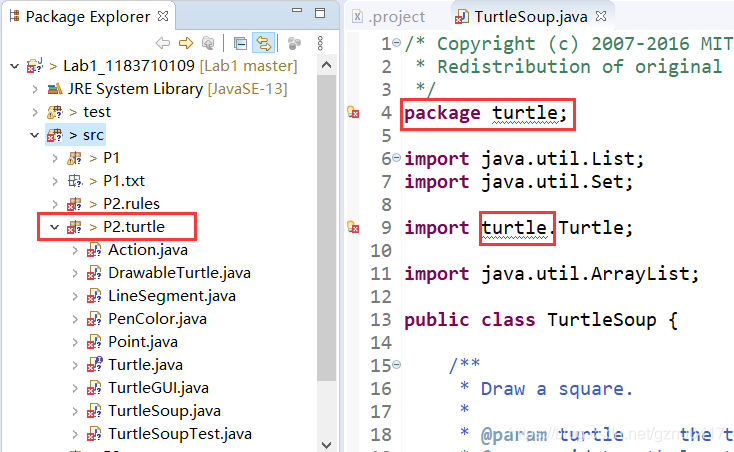Toggle Link with Editor
This screenshot has width=734, height=452.
[263, 44]
